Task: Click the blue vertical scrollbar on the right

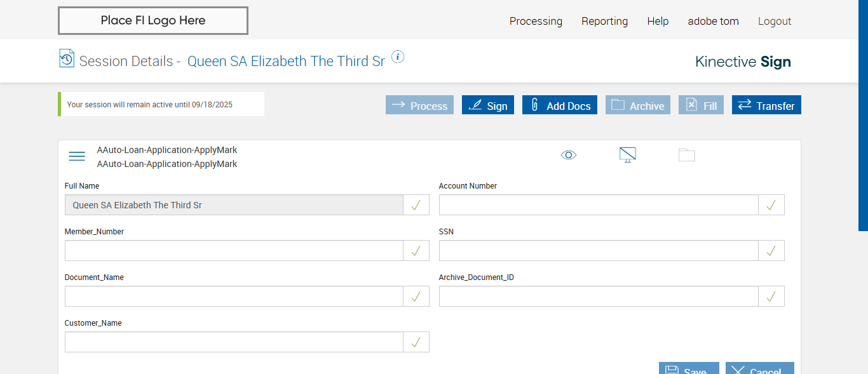Action: [x=863, y=114]
